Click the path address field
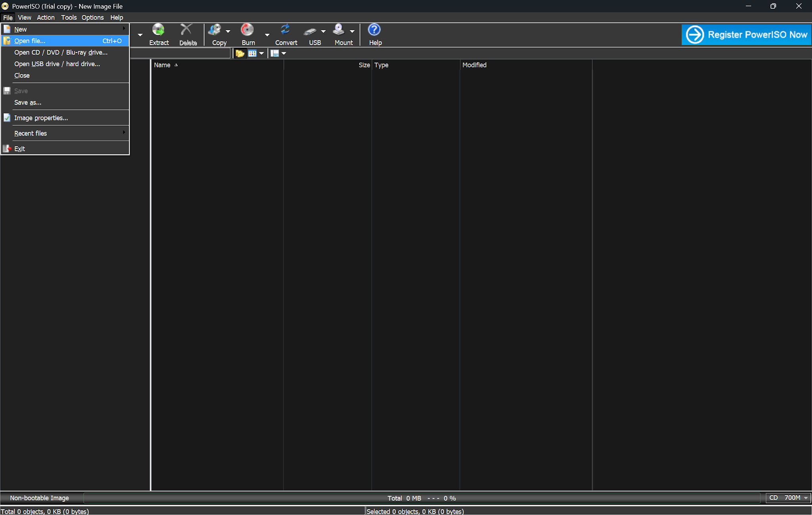This screenshot has width=812, height=515. [180, 53]
